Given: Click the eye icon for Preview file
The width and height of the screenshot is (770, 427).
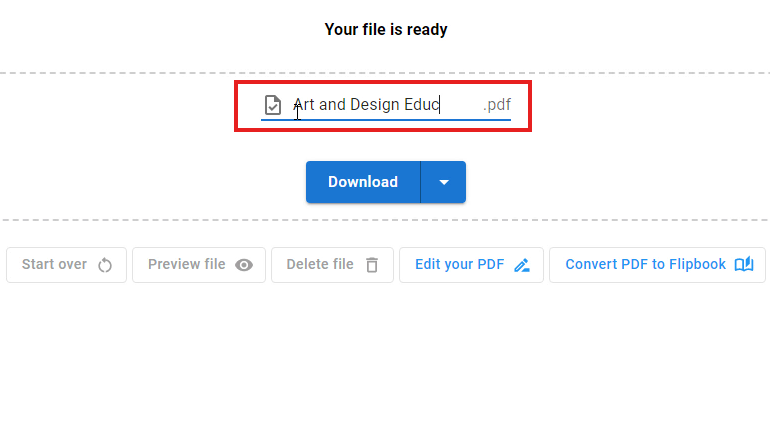Looking at the screenshot, I should 244,265.
